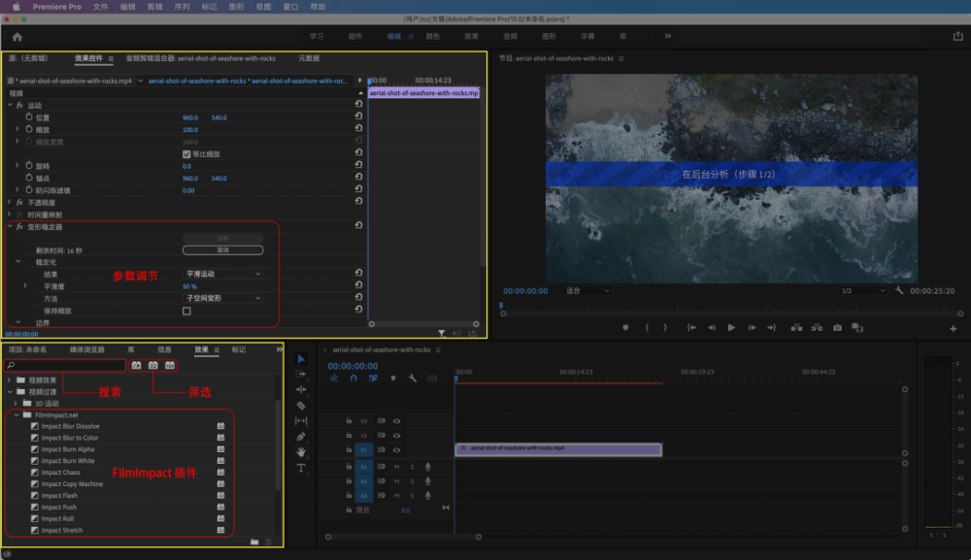Step forward one frame
The width and height of the screenshot is (971, 560).
(x=752, y=328)
